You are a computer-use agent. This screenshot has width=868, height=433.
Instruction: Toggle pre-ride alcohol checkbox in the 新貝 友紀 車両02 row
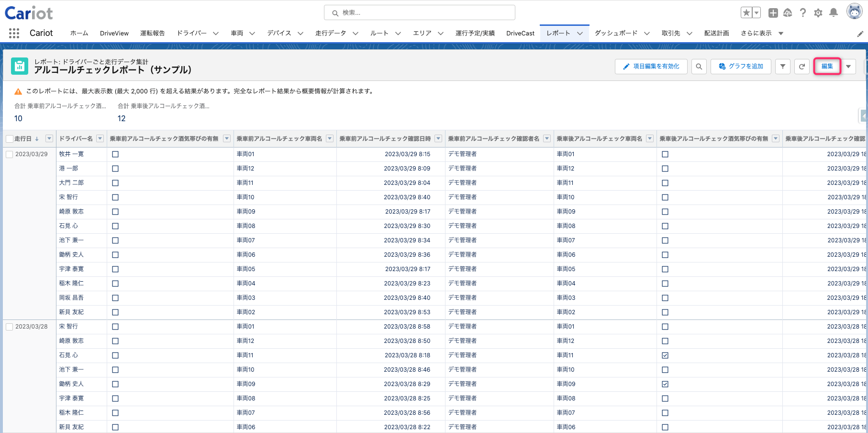tap(115, 312)
